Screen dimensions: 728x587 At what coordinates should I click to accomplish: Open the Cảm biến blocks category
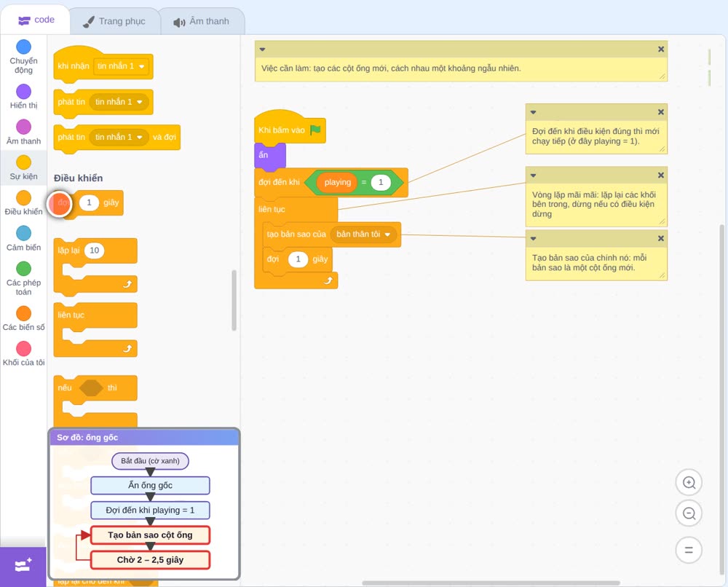(24, 239)
